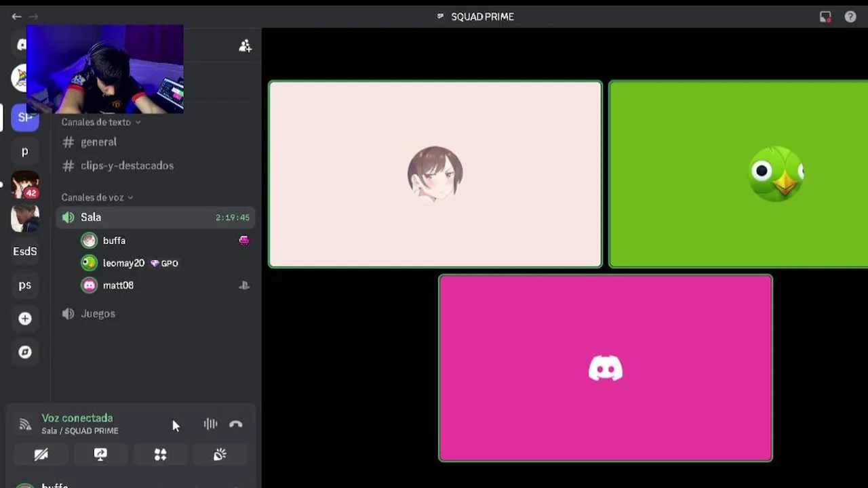Join the Juegos voice channel
Image resolution: width=868 pixels, height=488 pixels.
click(x=155, y=314)
